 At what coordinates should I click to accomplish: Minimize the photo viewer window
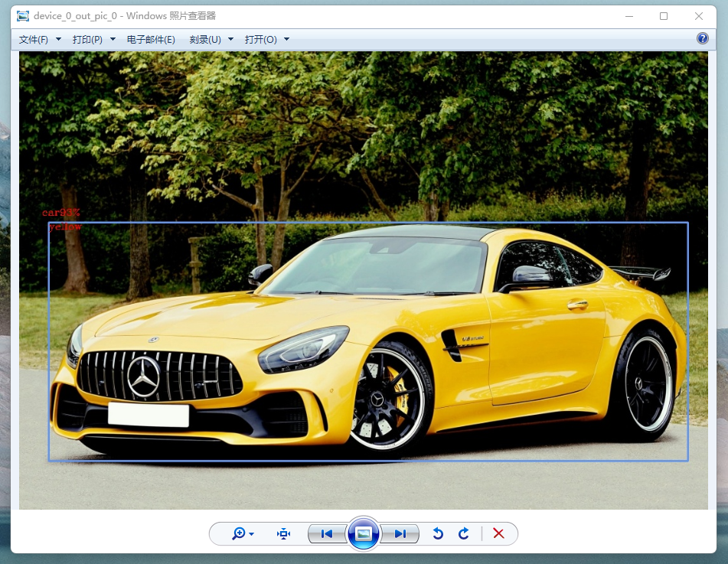pos(629,16)
